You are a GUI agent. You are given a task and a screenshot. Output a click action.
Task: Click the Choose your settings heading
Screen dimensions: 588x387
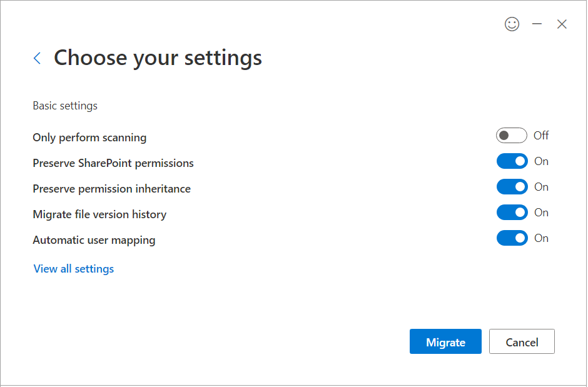[x=158, y=58]
